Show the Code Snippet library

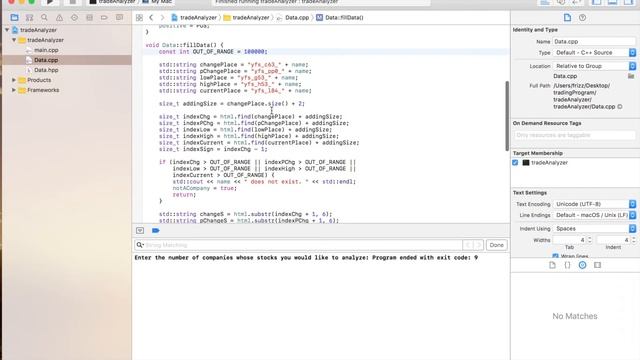pyautogui.click(x=567, y=265)
